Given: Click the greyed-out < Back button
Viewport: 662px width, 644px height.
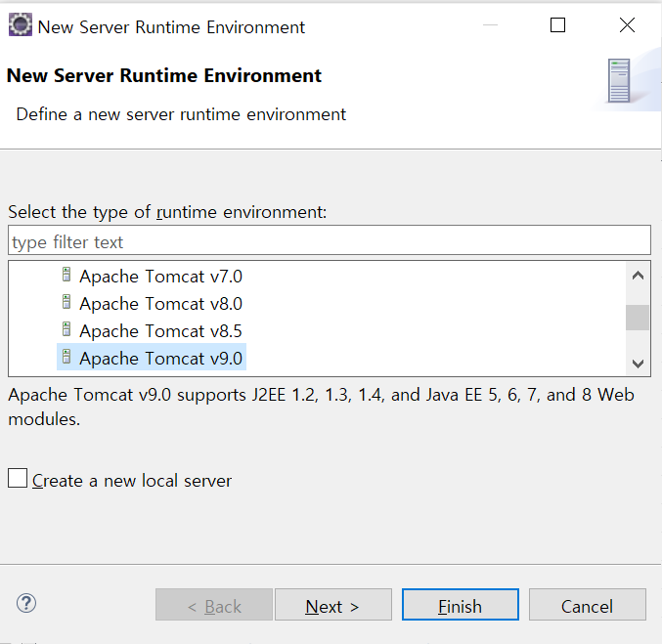Looking at the screenshot, I should click(x=213, y=605).
